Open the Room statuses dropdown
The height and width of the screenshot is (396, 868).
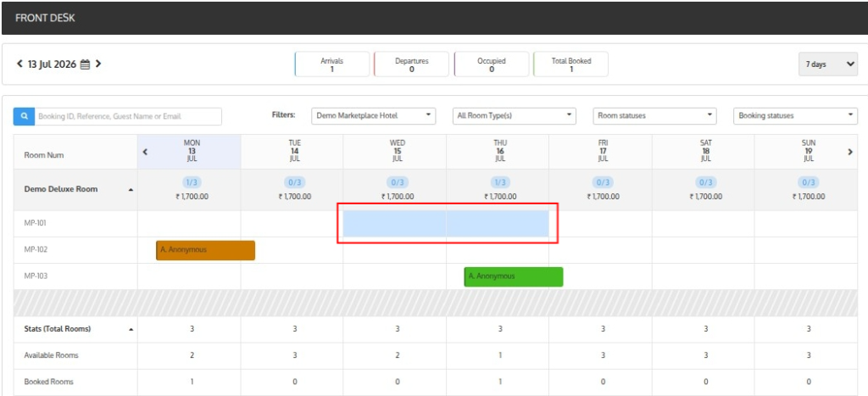[655, 116]
